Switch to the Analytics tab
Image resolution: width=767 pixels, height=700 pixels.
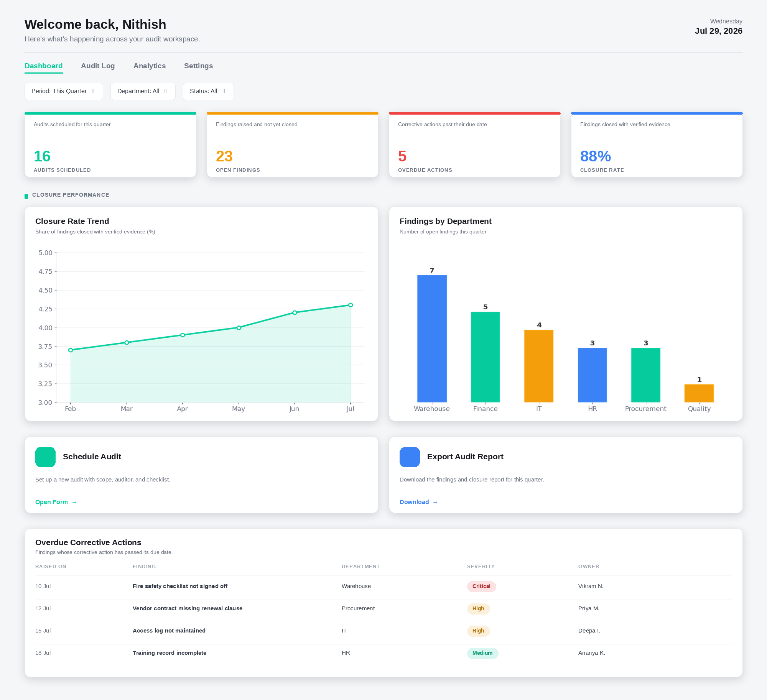coord(150,66)
